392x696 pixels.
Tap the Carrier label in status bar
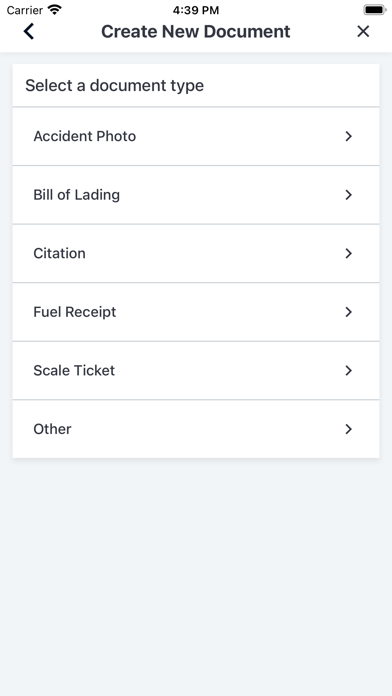pos(25,10)
